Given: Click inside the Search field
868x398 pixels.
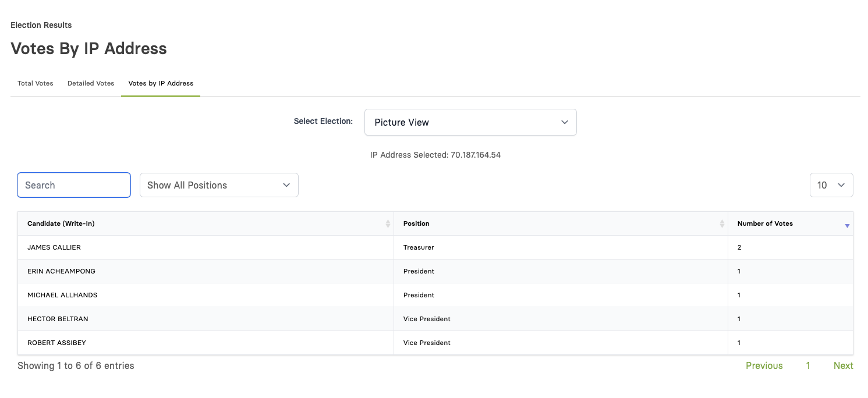Looking at the screenshot, I should coord(73,184).
